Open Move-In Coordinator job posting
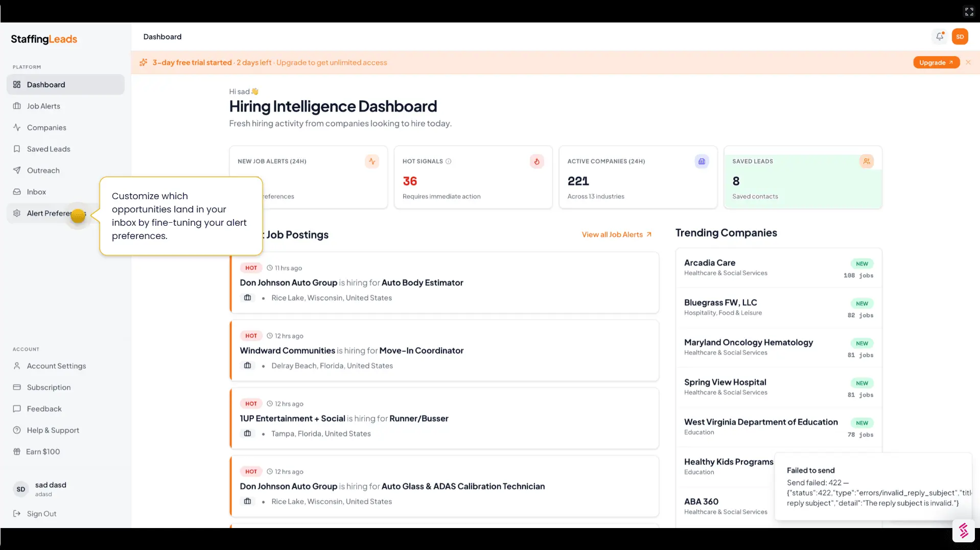 click(x=445, y=350)
